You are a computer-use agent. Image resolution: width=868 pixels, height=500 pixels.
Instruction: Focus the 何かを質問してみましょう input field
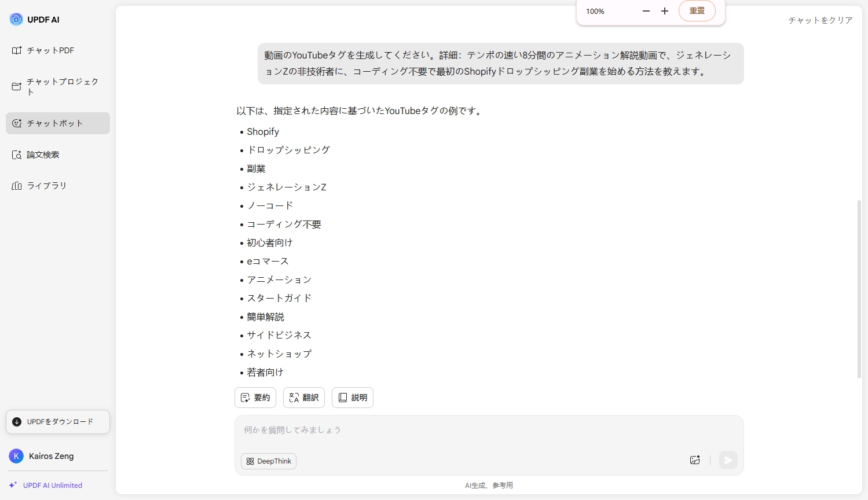pyautogui.click(x=489, y=431)
